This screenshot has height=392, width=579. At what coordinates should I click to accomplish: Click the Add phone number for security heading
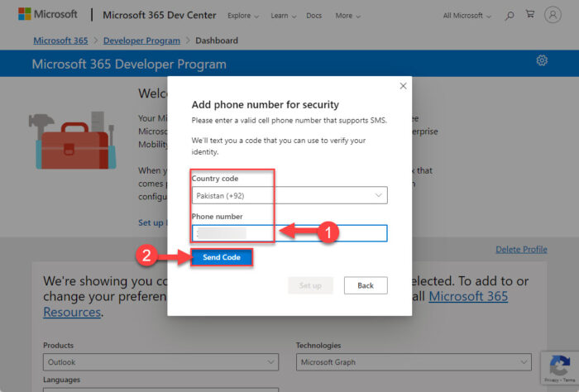(x=266, y=105)
